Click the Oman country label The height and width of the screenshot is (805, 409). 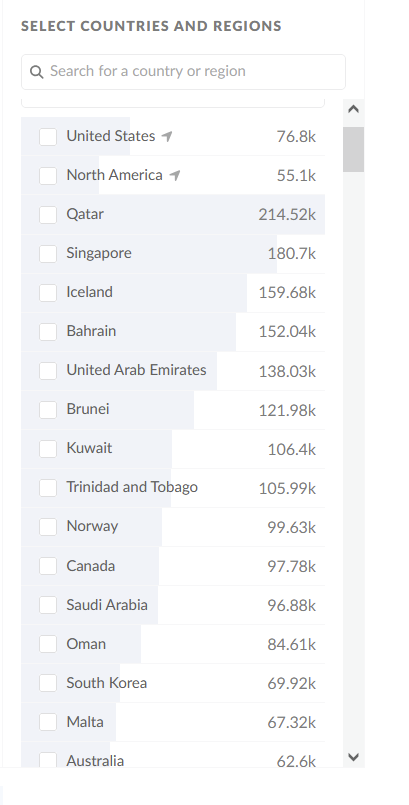pos(86,644)
